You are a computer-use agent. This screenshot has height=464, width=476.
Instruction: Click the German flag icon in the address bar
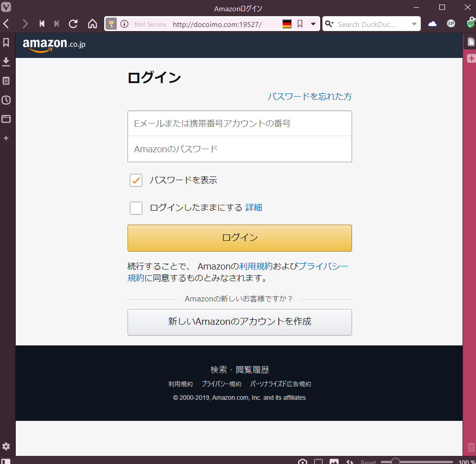287,24
